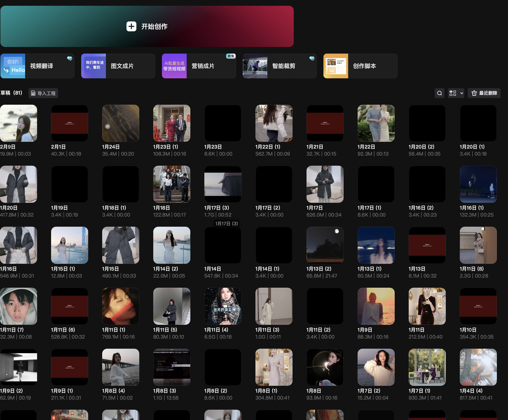Select the 1月15日 draft thumbnail
This screenshot has height=420, width=508.
[121, 245]
